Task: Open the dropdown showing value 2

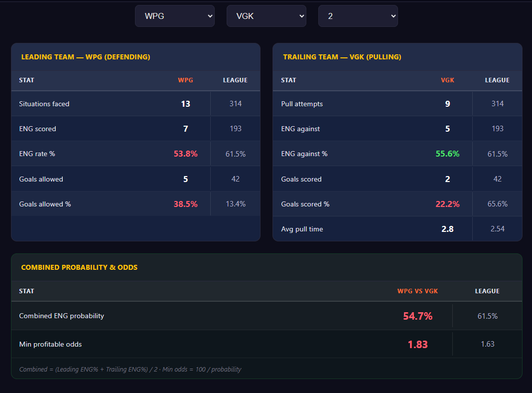Action: point(358,16)
